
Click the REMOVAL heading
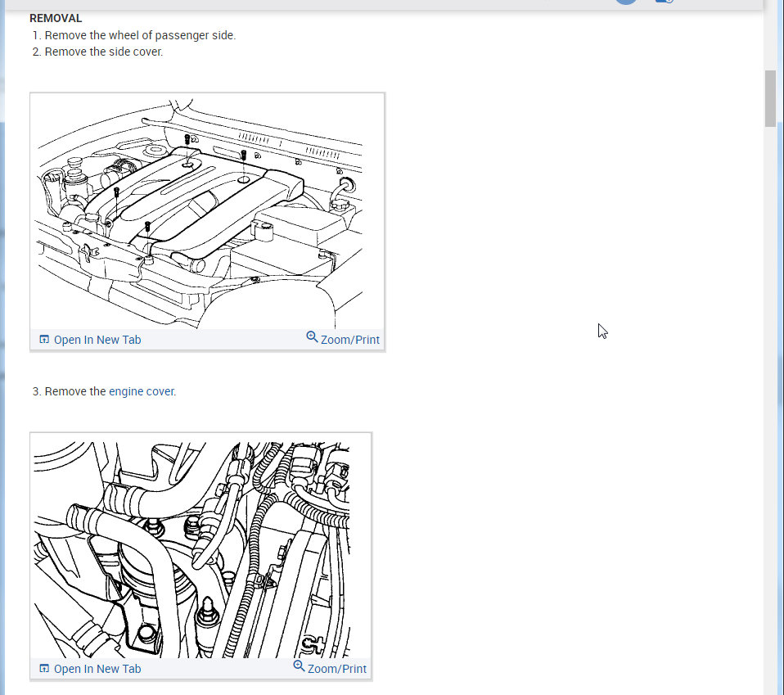56,19
